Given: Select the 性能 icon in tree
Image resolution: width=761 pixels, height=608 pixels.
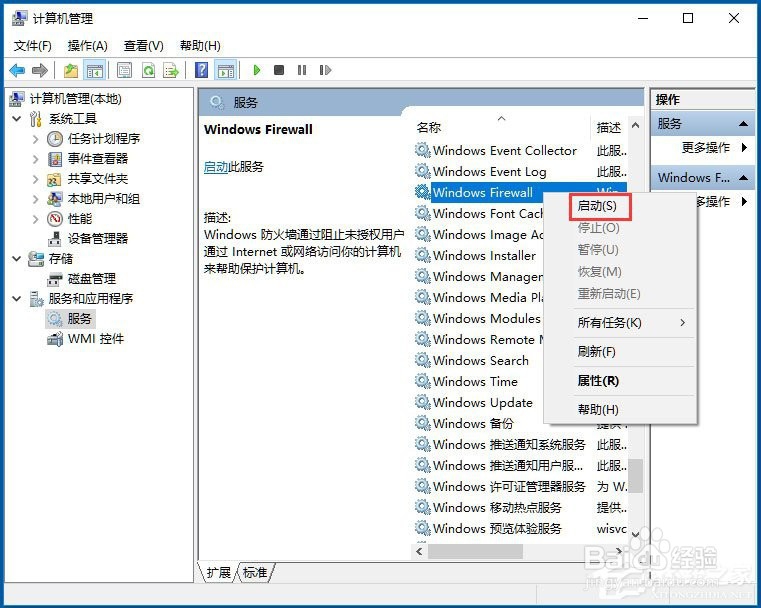Looking at the screenshot, I should pos(55,219).
